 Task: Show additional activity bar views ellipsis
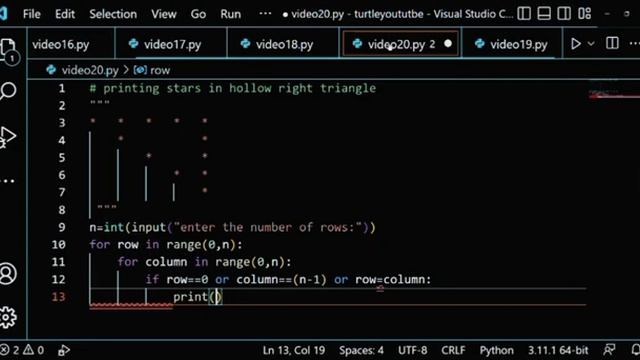pos(8,180)
